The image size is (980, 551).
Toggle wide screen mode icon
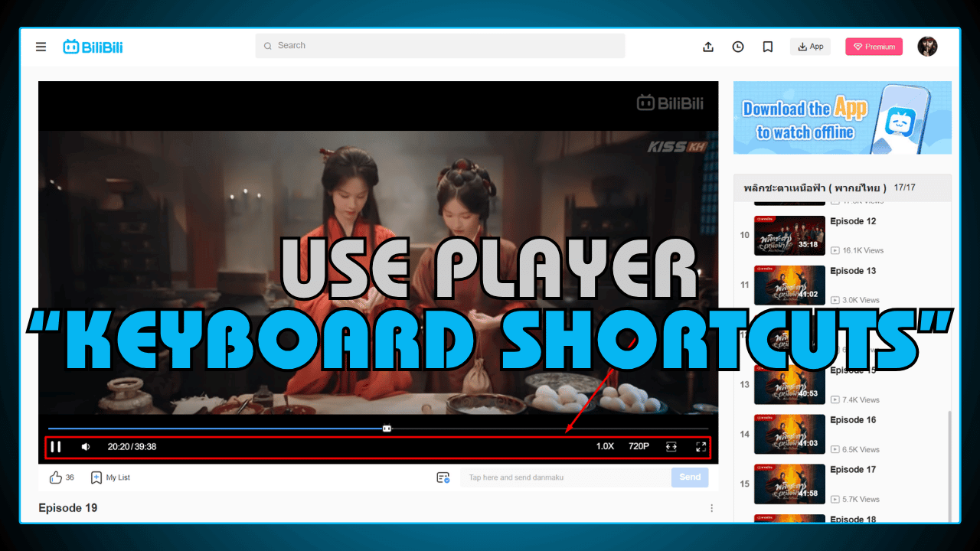pos(671,447)
